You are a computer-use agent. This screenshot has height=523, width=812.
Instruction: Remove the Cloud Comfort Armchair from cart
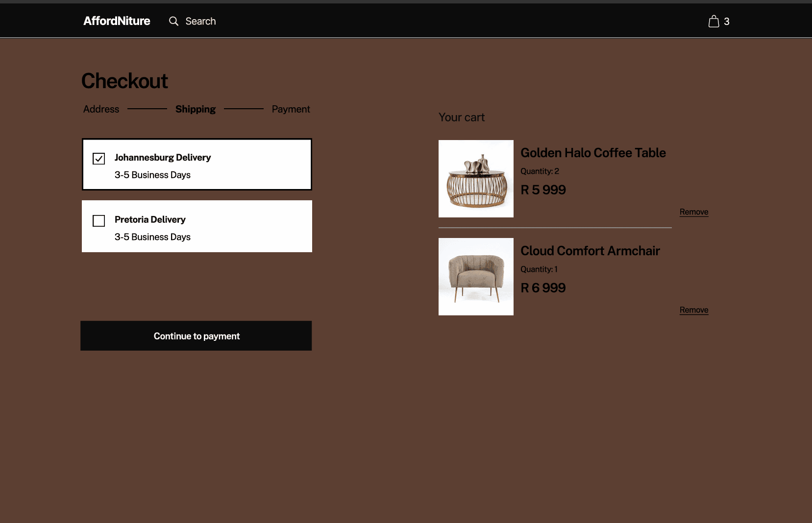[693, 310]
